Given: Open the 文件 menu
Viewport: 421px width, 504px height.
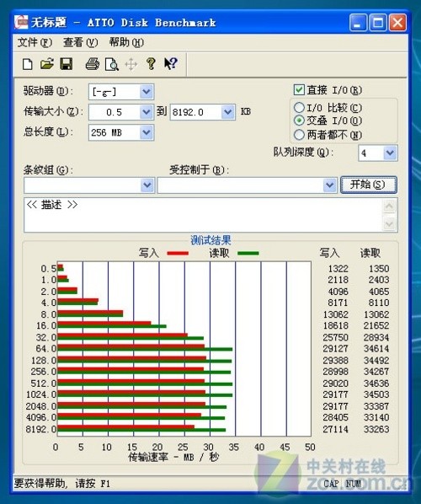Looking at the screenshot, I should [x=35, y=42].
